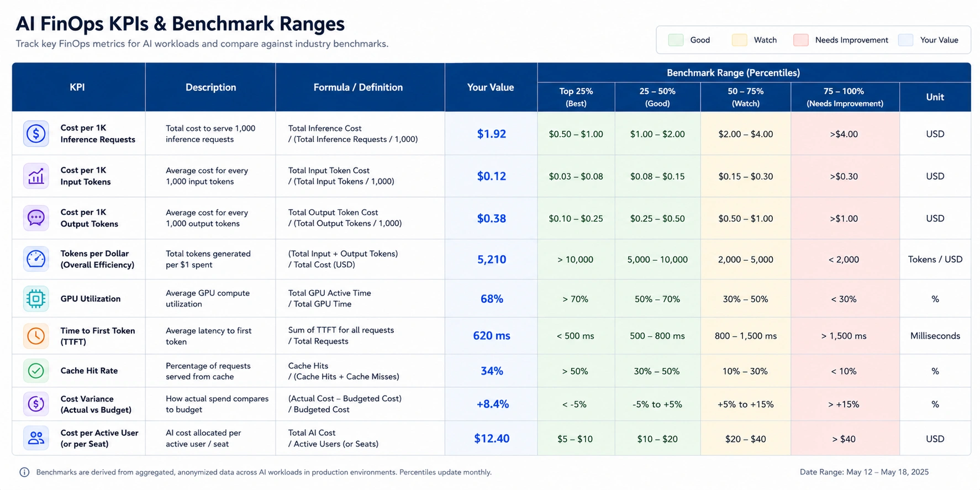Click the 'Time to First Token (TTFT)' label
980x490 pixels.
[x=98, y=336]
